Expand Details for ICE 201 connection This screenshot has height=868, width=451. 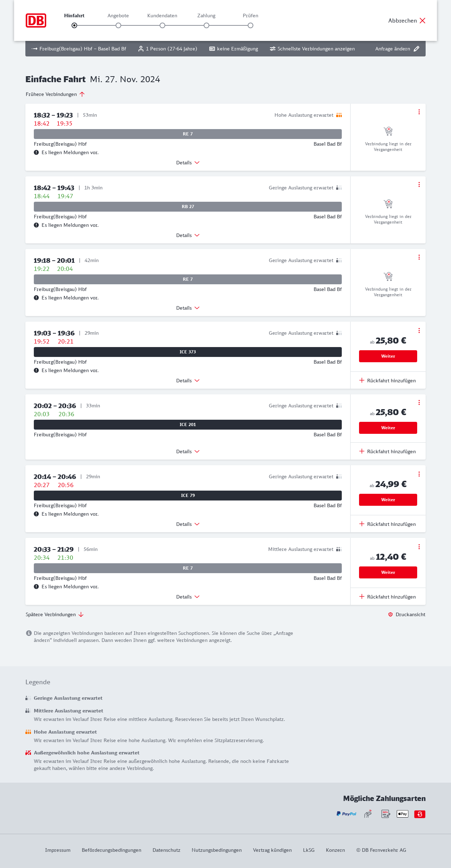(x=188, y=451)
